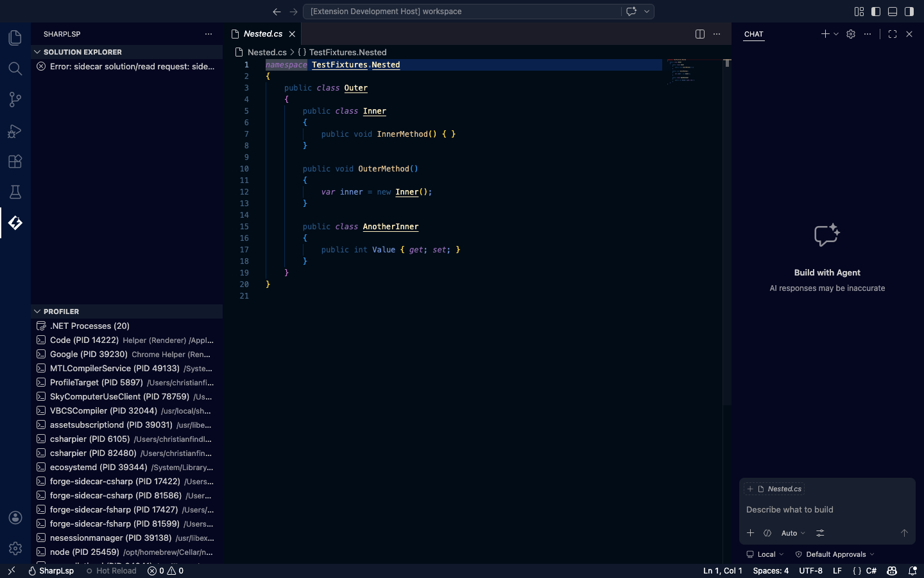The width and height of the screenshot is (924, 578).
Task: Click the remote window indicator in status bar
Action: point(11,570)
